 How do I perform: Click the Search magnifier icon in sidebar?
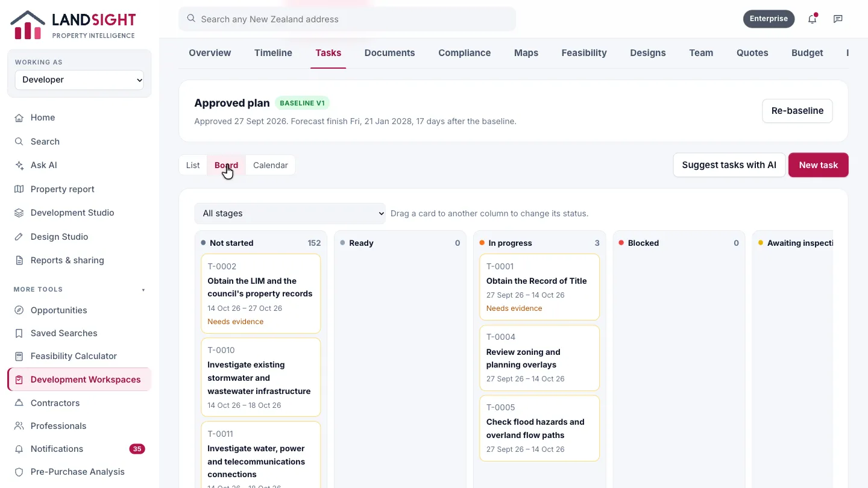[19, 142]
